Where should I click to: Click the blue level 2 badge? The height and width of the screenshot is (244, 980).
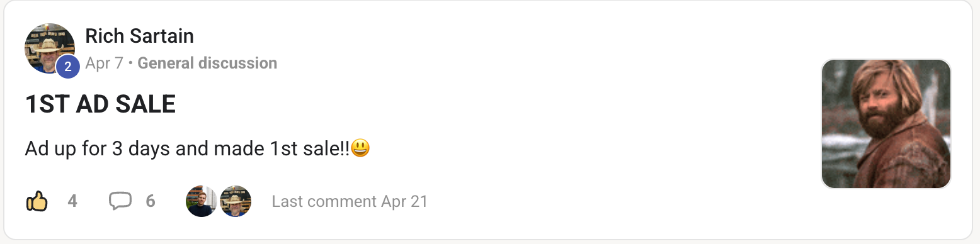68,67
